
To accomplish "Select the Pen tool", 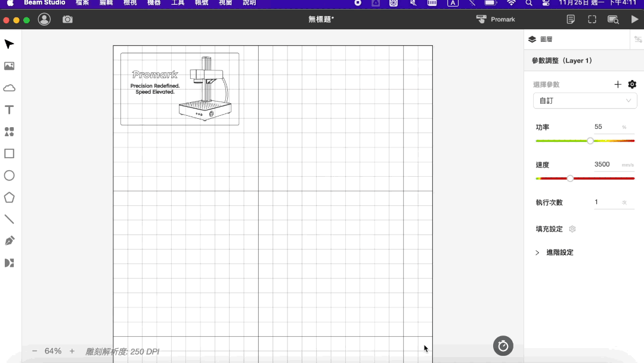I will pyautogui.click(x=9, y=241).
